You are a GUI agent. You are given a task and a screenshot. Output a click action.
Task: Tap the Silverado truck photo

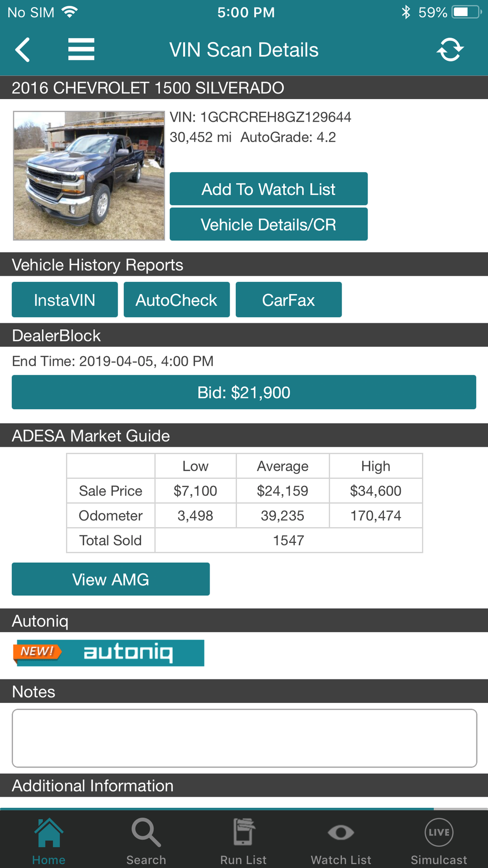point(89,176)
